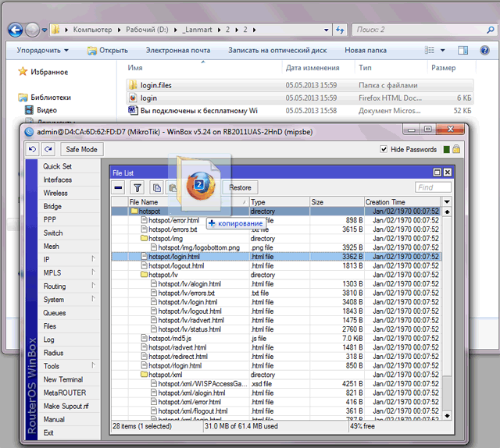The image size is (500, 448).
Task: Click the Библиотеки library icon
Action: (x=23, y=98)
